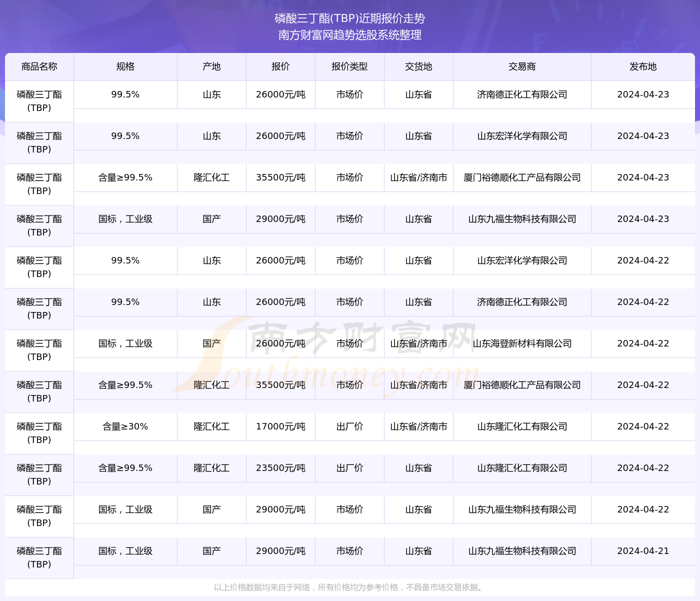Click 隆汇化工 origin in the 17000元/吨 row
Viewport: 700px width, 601px height.
pyautogui.click(x=211, y=426)
